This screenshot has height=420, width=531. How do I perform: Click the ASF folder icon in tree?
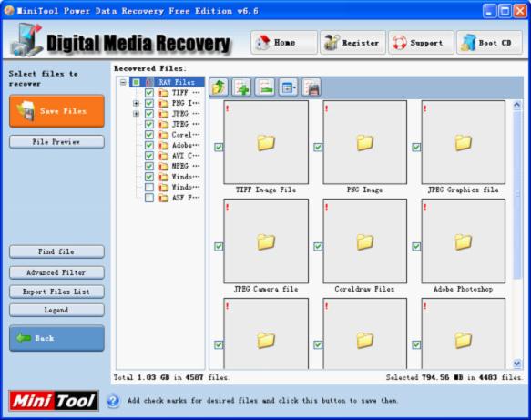click(164, 198)
